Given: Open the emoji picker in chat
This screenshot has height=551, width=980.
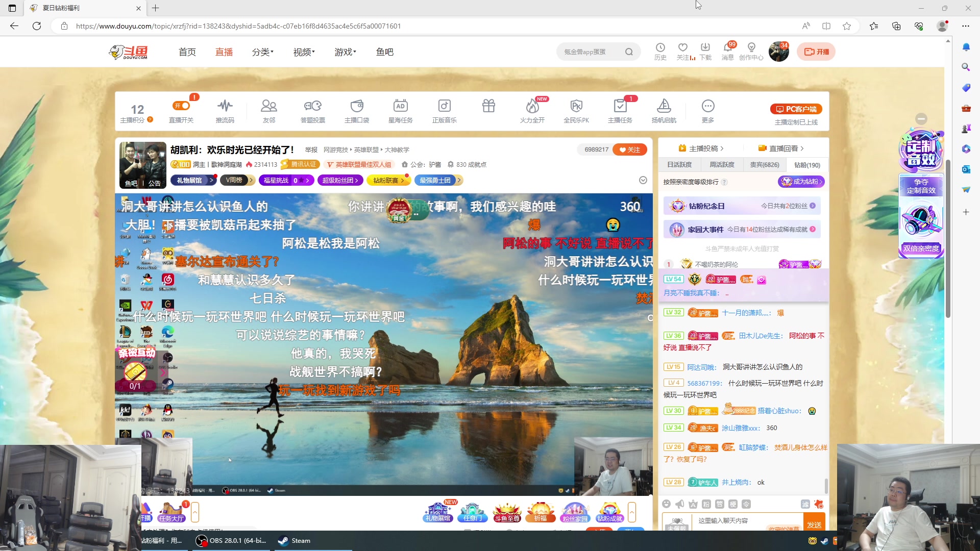Looking at the screenshot, I should coord(666,504).
